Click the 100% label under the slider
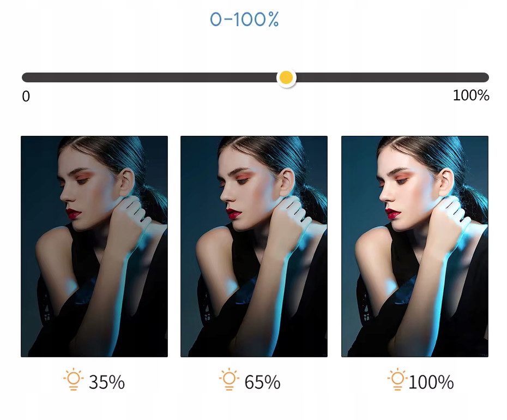 (471, 95)
